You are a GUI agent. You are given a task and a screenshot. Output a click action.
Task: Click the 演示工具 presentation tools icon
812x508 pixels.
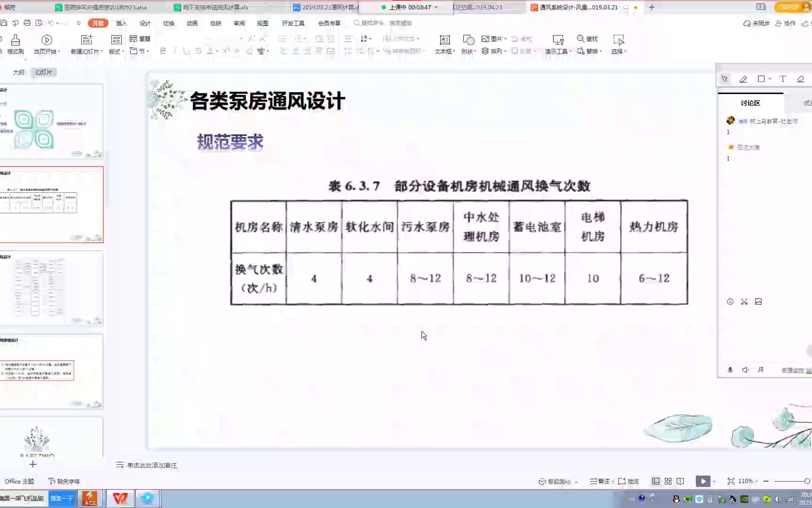[557, 45]
